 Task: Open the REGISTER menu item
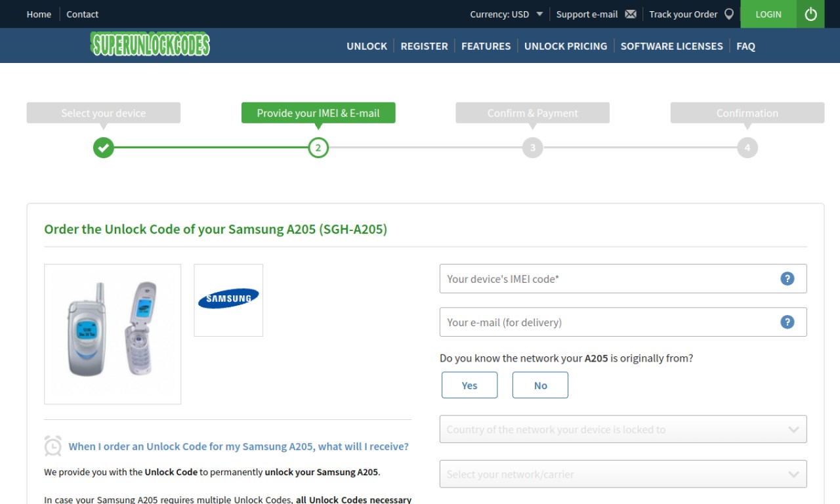click(424, 46)
